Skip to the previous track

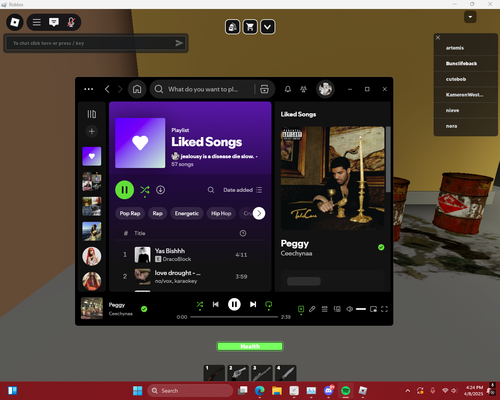[216, 304]
